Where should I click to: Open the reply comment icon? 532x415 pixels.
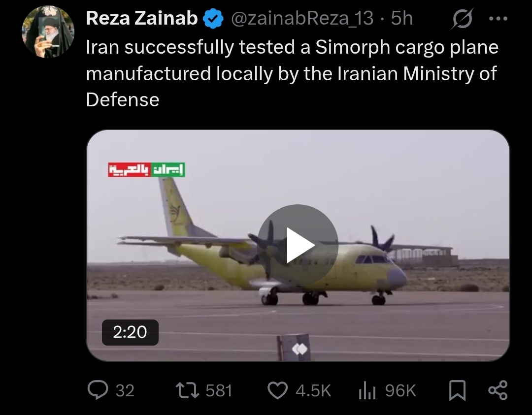(98, 390)
